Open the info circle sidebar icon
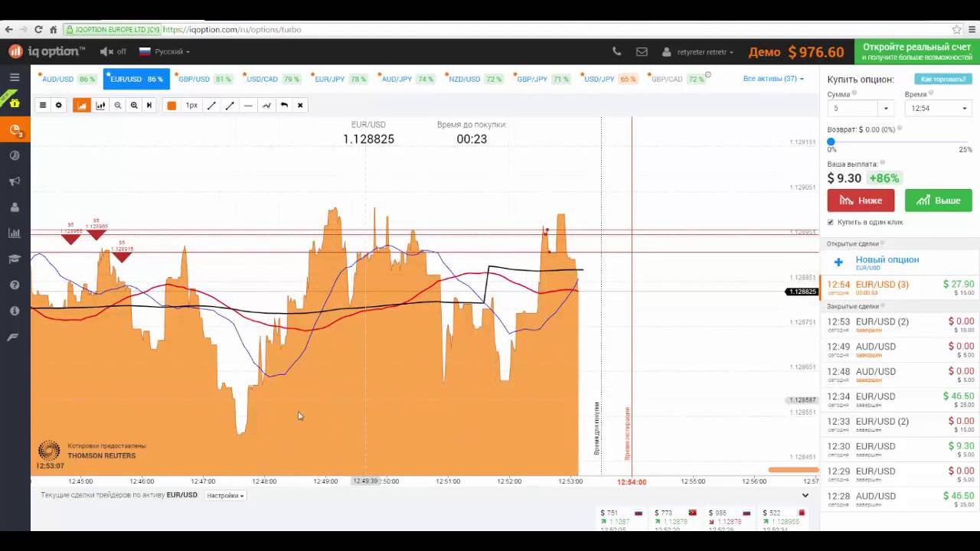 pos(15,311)
